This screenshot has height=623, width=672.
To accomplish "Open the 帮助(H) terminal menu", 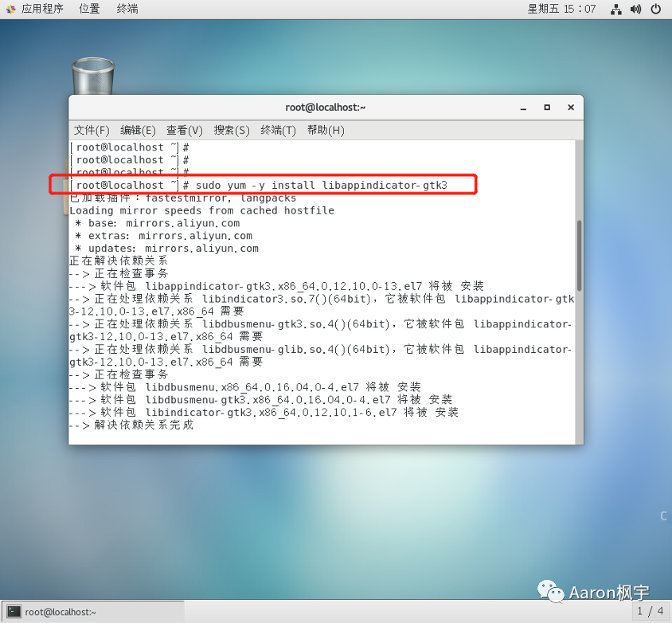I will (326, 130).
